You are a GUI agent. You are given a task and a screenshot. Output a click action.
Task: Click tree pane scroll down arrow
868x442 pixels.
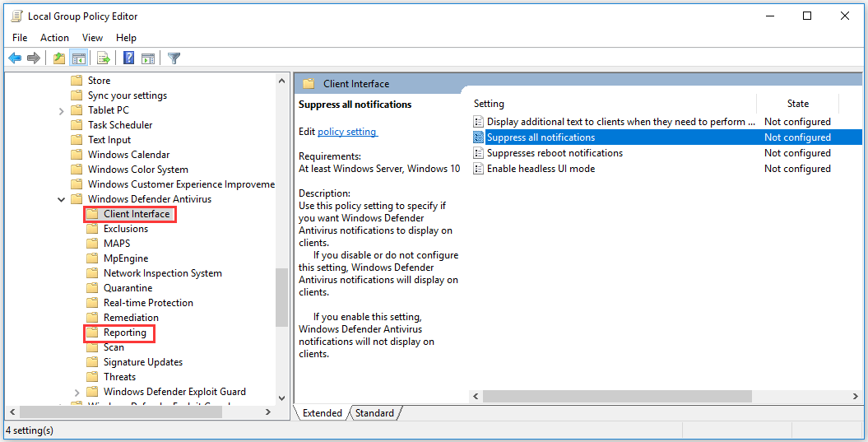point(281,398)
